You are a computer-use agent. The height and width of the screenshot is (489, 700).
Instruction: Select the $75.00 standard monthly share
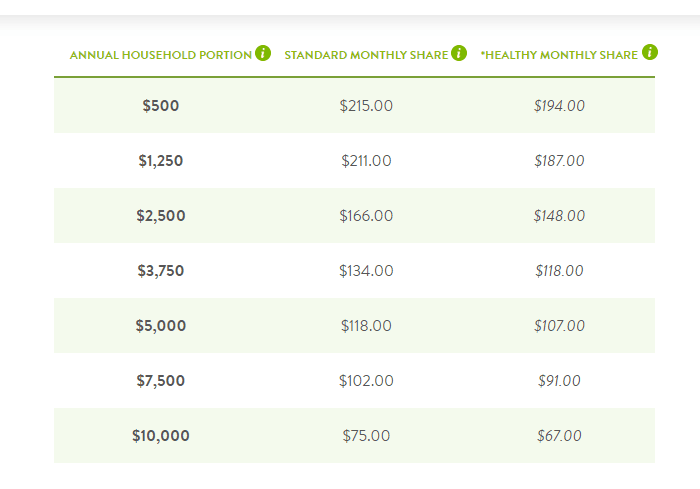(x=366, y=435)
